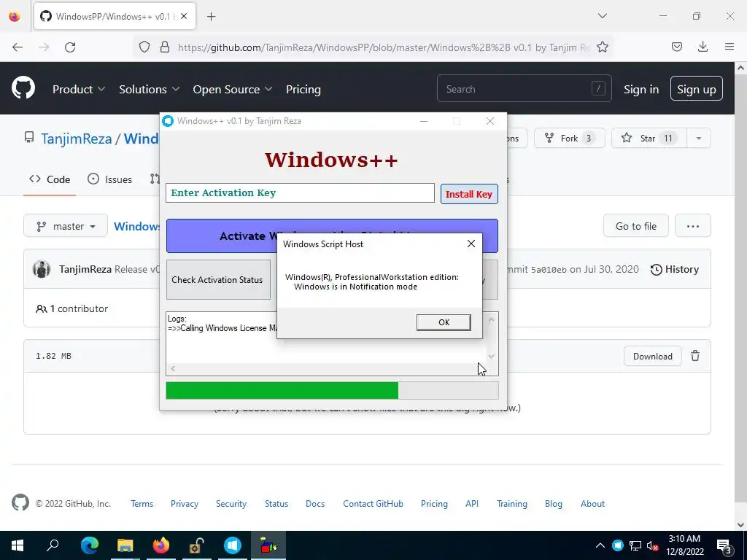Open Firefox hamburger menu
The image size is (747, 560).
tap(729, 47)
